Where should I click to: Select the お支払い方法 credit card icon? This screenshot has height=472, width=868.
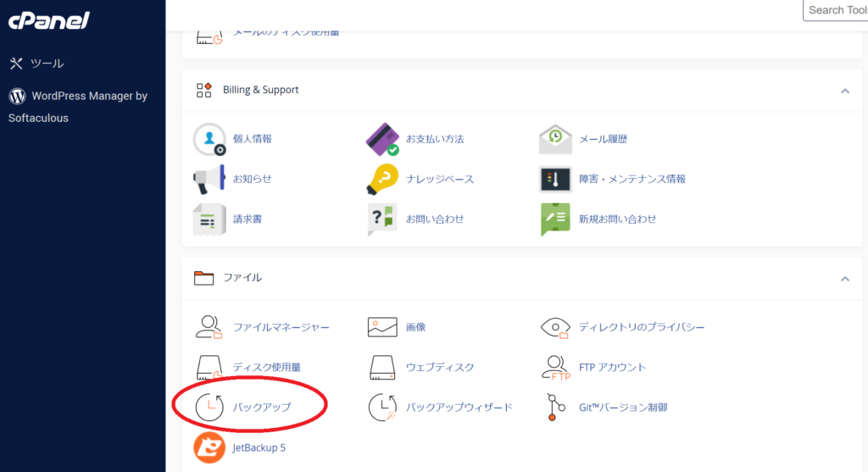tap(382, 139)
